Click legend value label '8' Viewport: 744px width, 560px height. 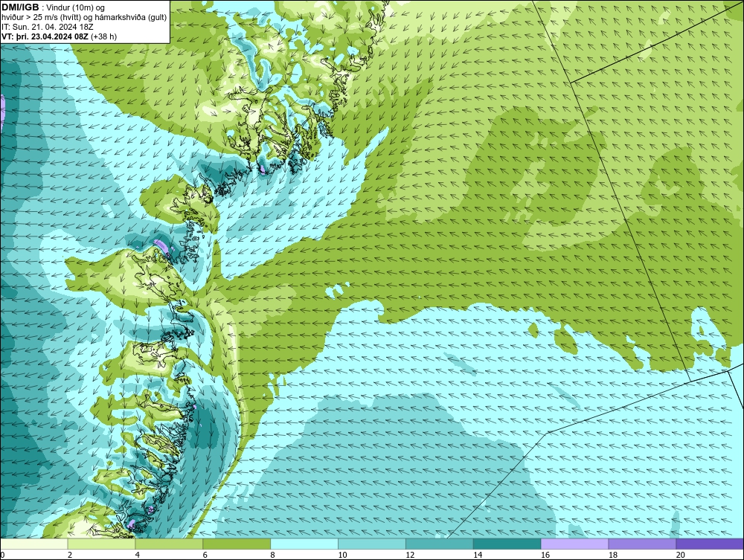[x=272, y=555]
